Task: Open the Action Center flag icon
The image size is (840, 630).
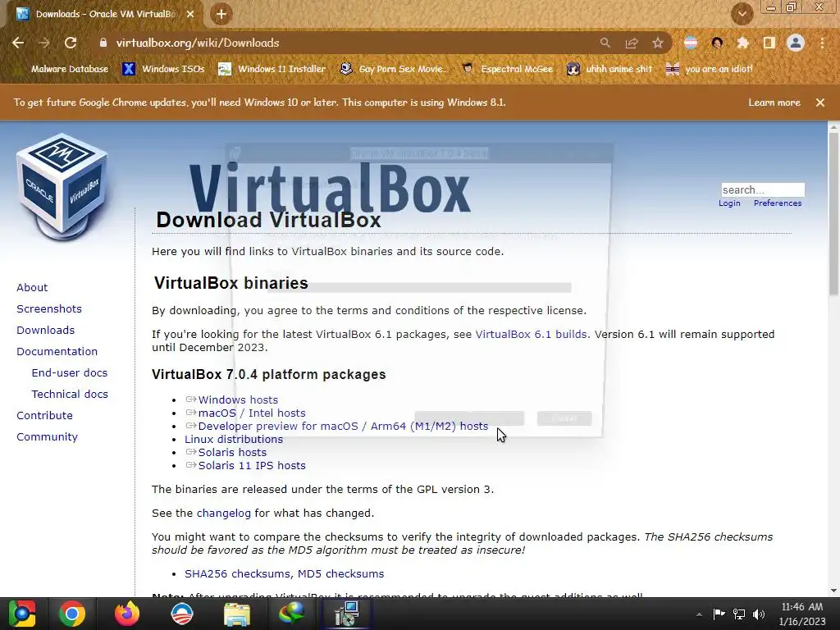Action: 719,614
